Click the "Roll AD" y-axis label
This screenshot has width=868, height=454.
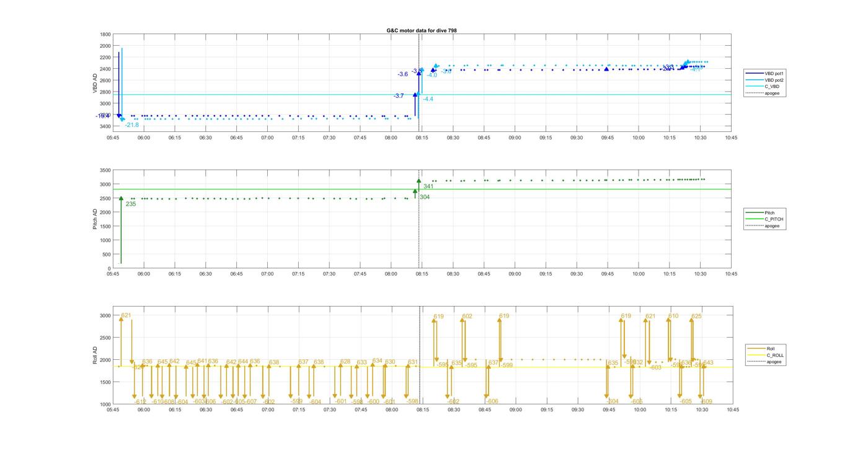[95, 355]
